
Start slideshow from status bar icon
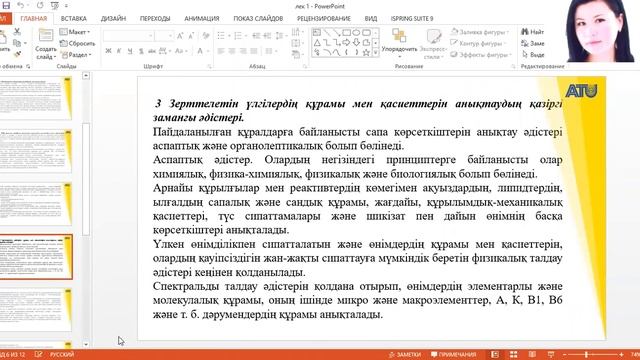click(551, 354)
